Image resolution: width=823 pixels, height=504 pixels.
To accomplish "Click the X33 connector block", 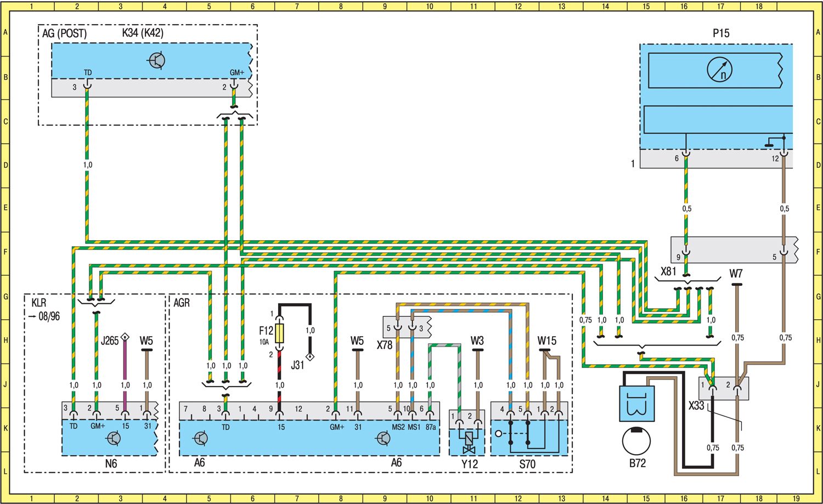I will click(723, 388).
